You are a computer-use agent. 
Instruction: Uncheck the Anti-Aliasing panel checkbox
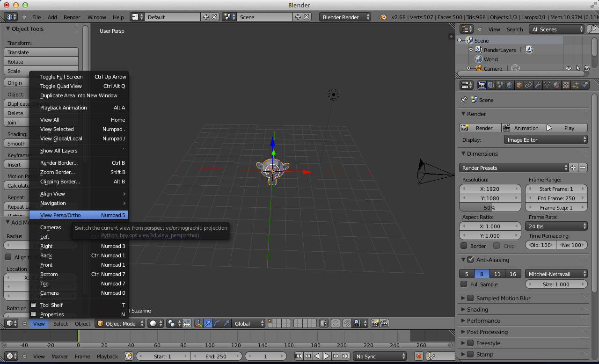(470, 260)
